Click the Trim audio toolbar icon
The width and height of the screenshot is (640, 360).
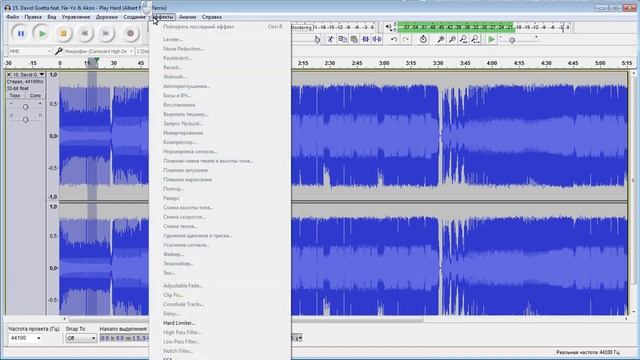click(x=365, y=39)
